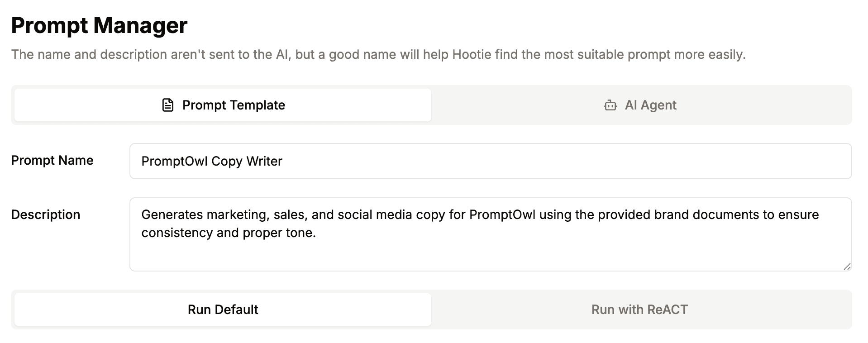
Task: Focus the Prompt Name input field
Action: (490, 161)
